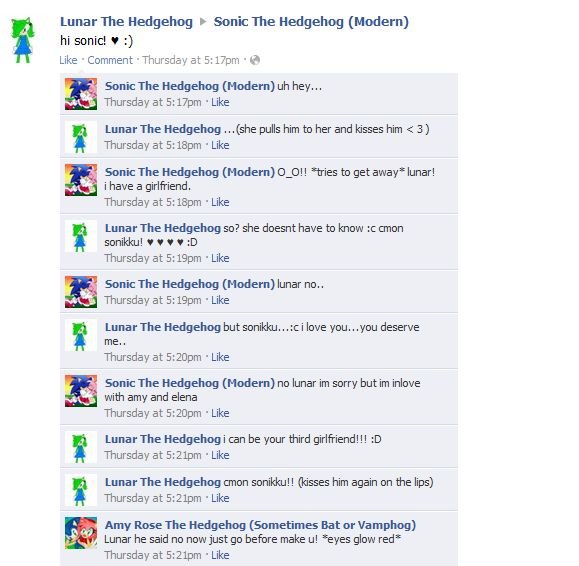This screenshot has height=566, width=579.
Task: Open Lunar The Hedgehog's large profile picture
Action: (23, 40)
